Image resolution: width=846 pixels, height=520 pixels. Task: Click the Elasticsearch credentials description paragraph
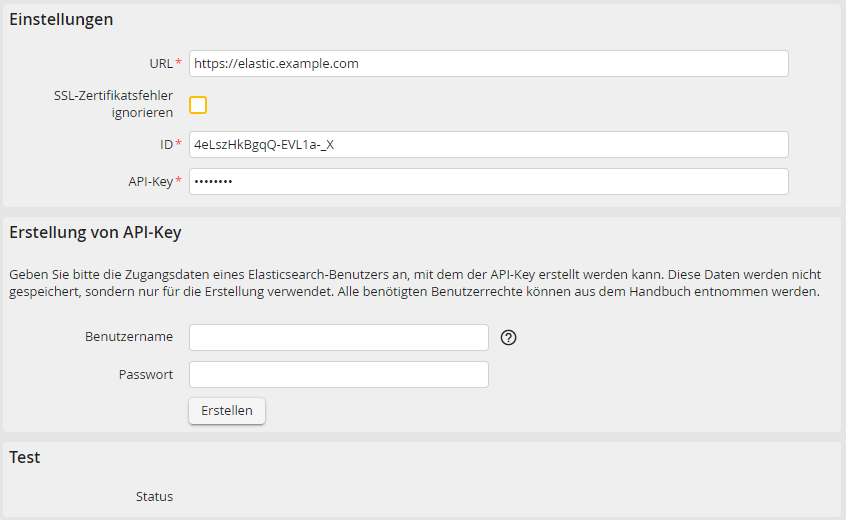click(414, 283)
